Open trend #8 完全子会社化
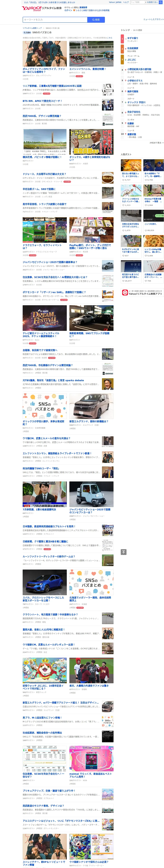The width and height of the screenshot is (164, 868). click(134, 112)
